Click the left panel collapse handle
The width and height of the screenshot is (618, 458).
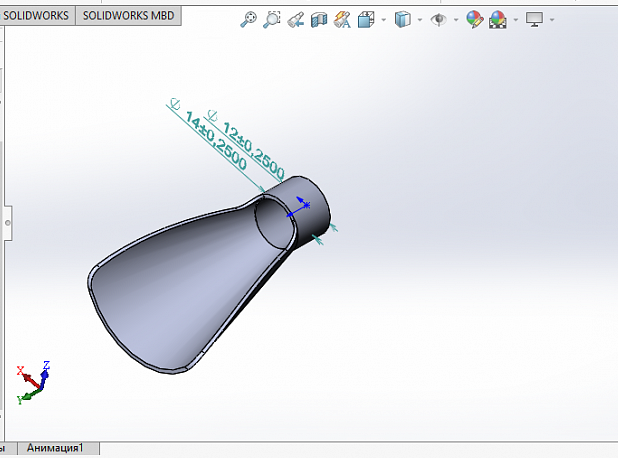(x=7, y=221)
